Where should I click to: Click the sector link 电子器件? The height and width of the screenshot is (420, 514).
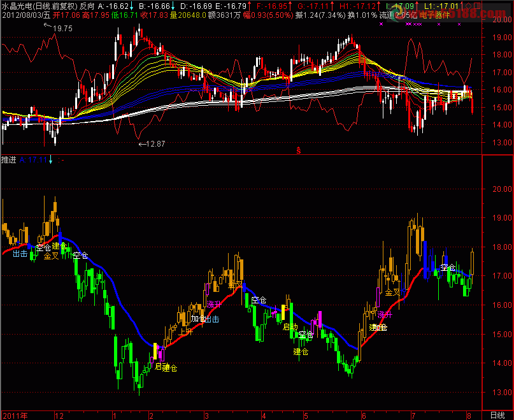[434, 15]
